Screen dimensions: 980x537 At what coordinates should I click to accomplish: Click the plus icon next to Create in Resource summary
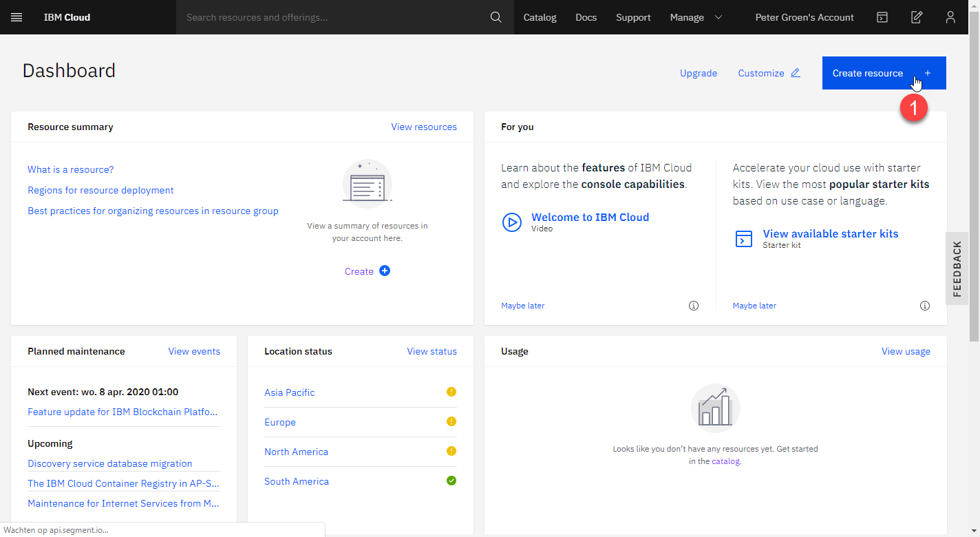tap(385, 271)
